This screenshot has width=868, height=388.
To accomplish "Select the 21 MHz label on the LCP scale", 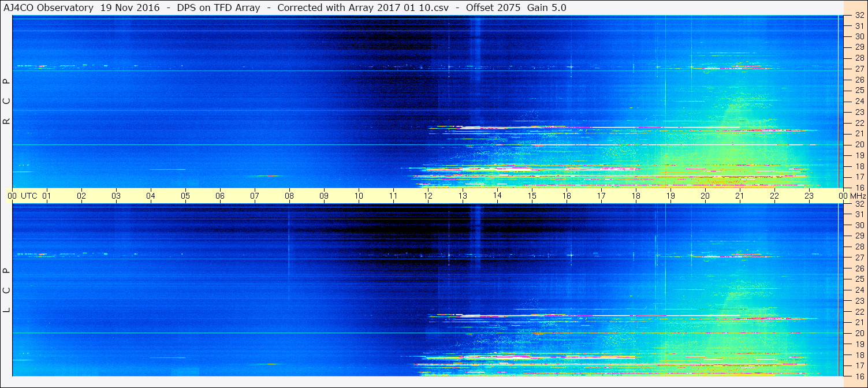I will (x=859, y=322).
